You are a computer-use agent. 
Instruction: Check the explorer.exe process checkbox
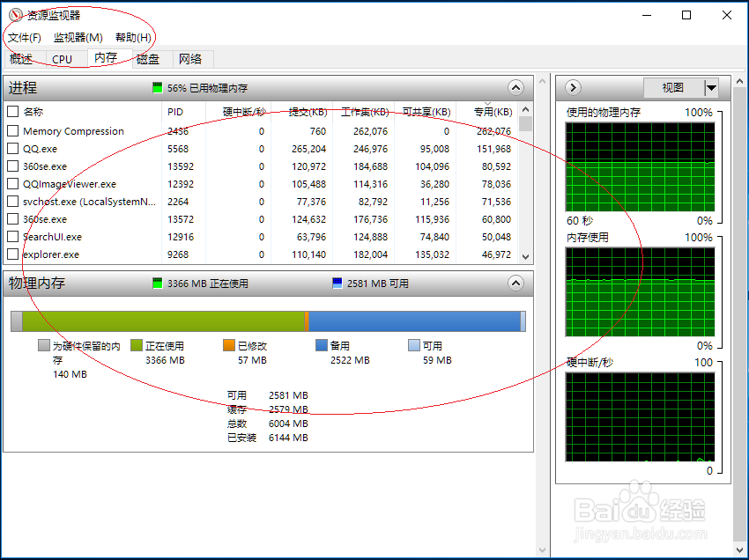click(x=12, y=254)
